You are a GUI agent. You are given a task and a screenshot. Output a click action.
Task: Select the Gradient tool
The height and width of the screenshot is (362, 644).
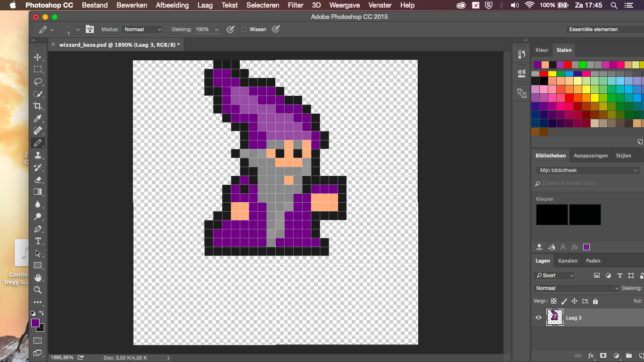pyautogui.click(x=38, y=191)
